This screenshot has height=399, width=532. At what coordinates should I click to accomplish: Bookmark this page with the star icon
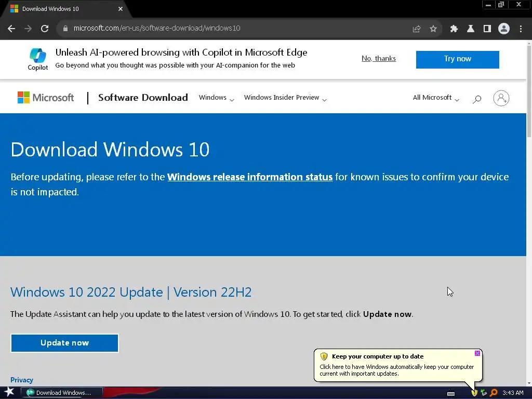pos(433,29)
